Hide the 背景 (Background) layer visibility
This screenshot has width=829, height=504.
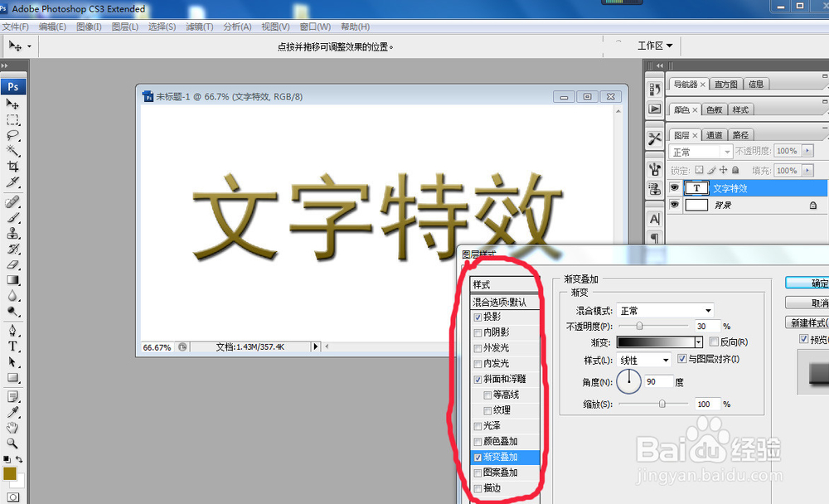coord(674,205)
